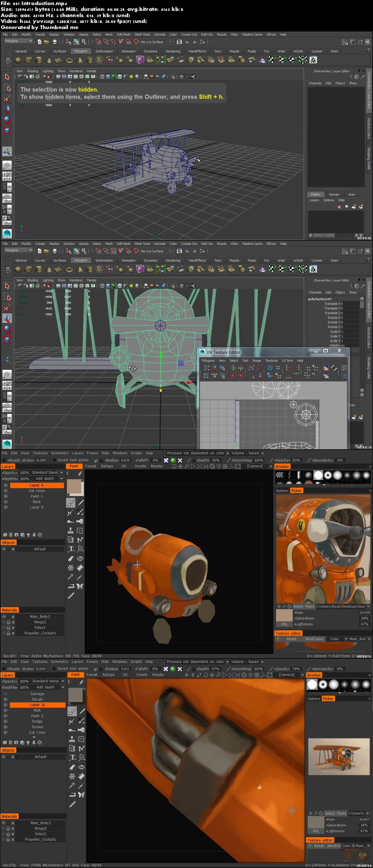
Task: Hide the Layer 4 layer with its eye icon
Action: pyautogui.click(x=5, y=485)
